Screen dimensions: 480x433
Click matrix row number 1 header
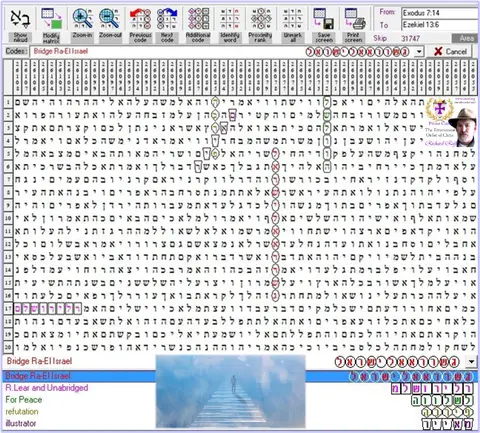8,102
